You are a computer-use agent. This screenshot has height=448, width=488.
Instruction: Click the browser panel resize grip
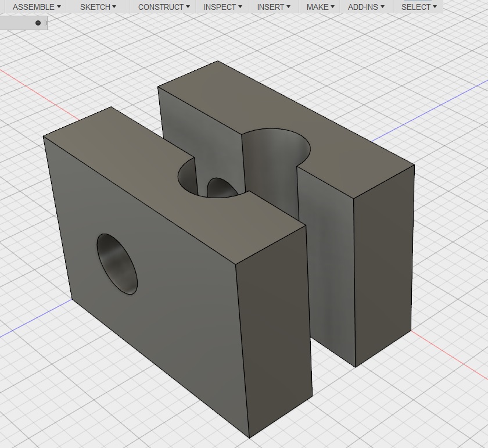coord(46,23)
